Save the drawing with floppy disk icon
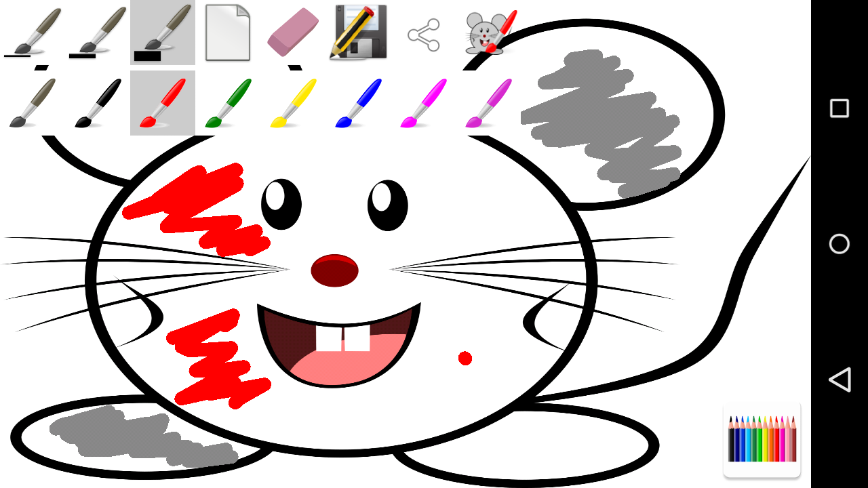This screenshot has height=488, width=868. pos(358,33)
